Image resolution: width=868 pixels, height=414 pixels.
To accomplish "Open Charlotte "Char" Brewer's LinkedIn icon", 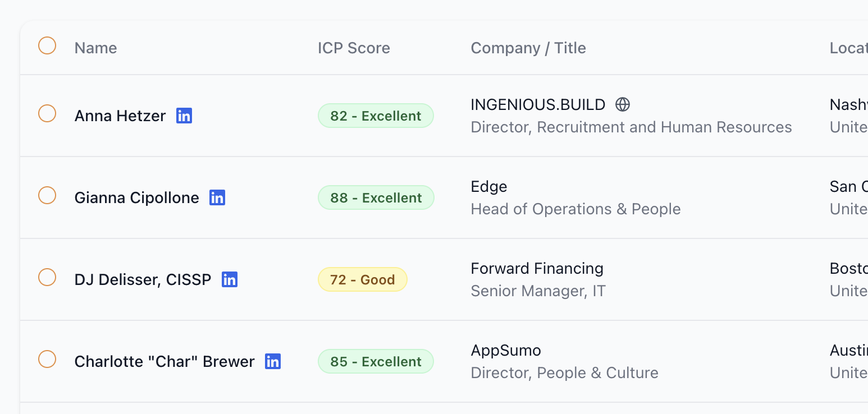I will [x=273, y=361].
